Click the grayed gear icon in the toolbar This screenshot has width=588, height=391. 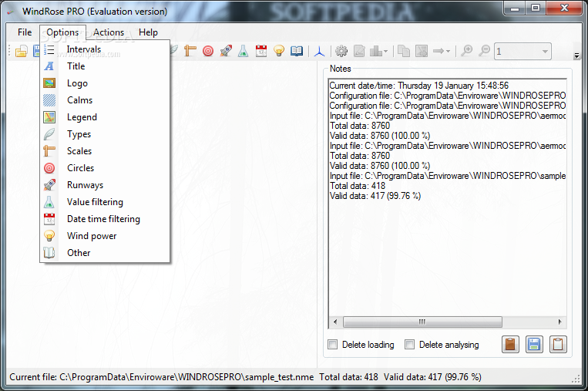click(x=341, y=51)
